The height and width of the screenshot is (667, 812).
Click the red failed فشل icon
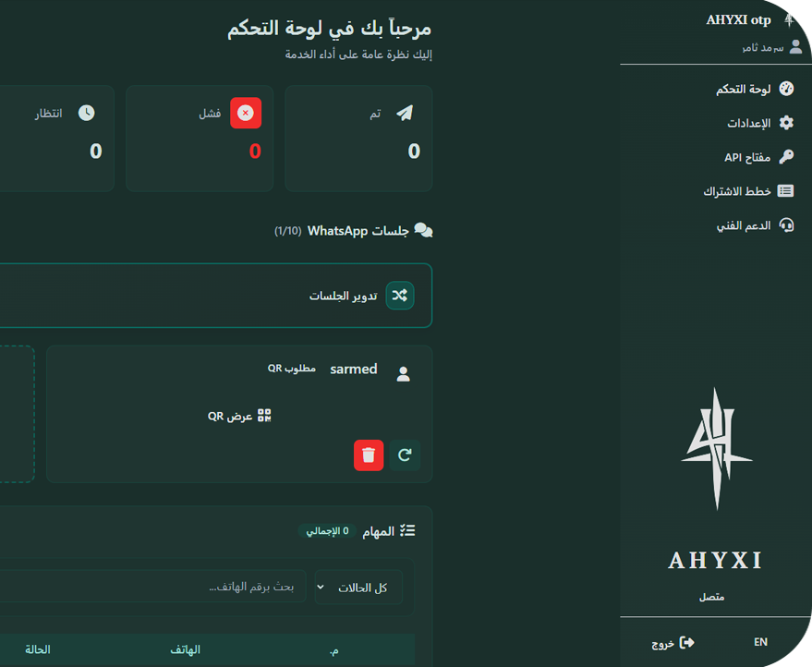246,113
